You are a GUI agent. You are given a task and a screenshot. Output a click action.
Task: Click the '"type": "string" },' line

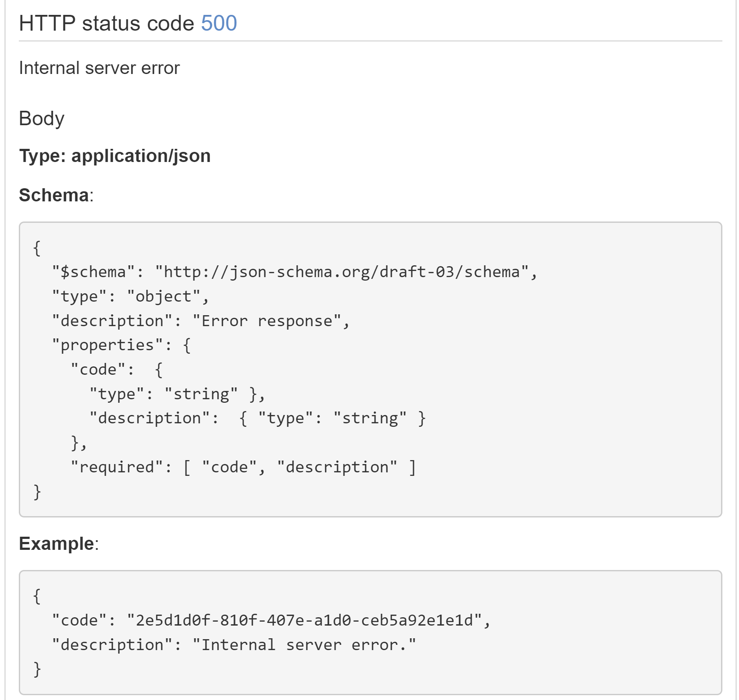pos(178,394)
